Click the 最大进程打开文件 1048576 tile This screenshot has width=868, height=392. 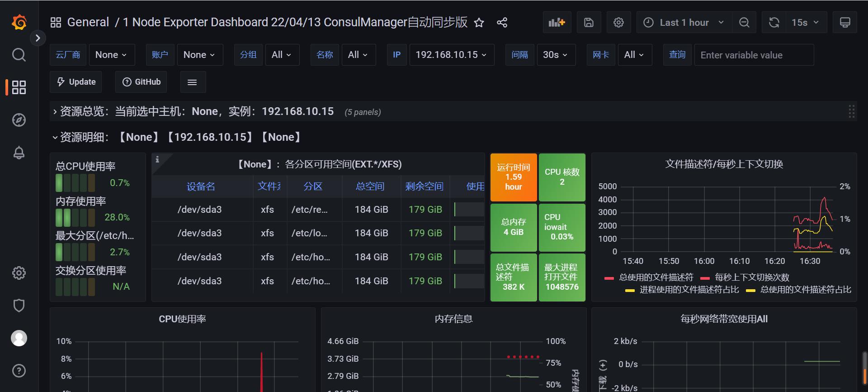[x=562, y=277]
